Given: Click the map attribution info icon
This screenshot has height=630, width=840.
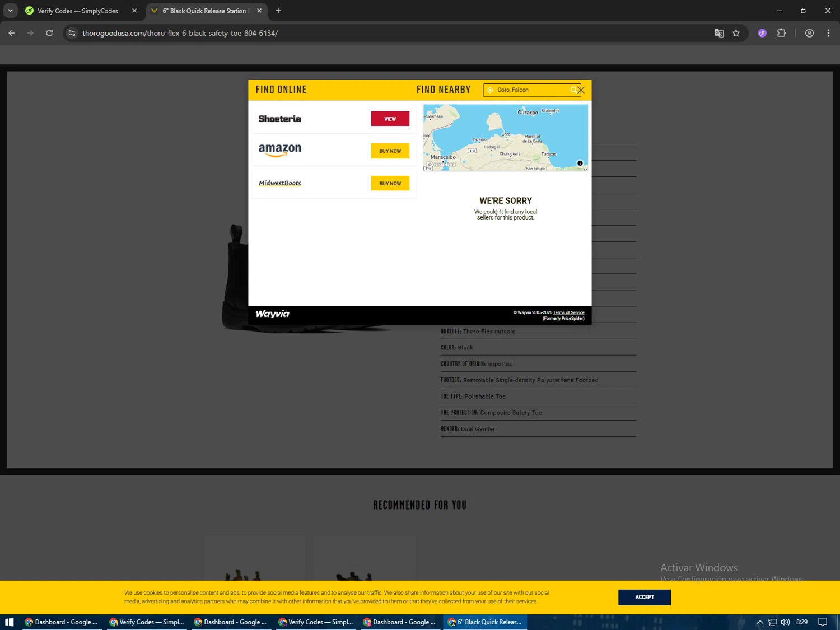Looking at the screenshot, I should pyautogui.click(x=580, y=164).
